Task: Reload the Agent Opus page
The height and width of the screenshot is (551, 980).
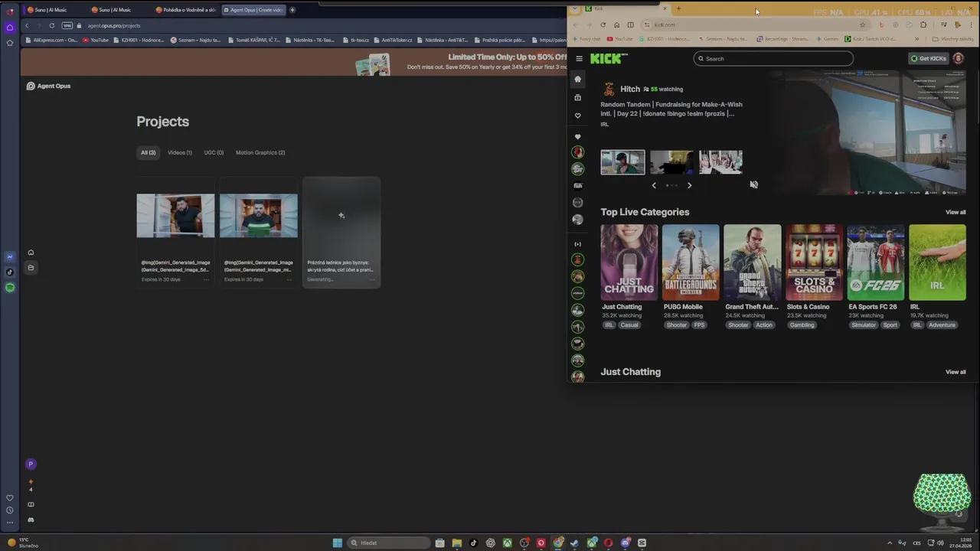Action: 52,25
